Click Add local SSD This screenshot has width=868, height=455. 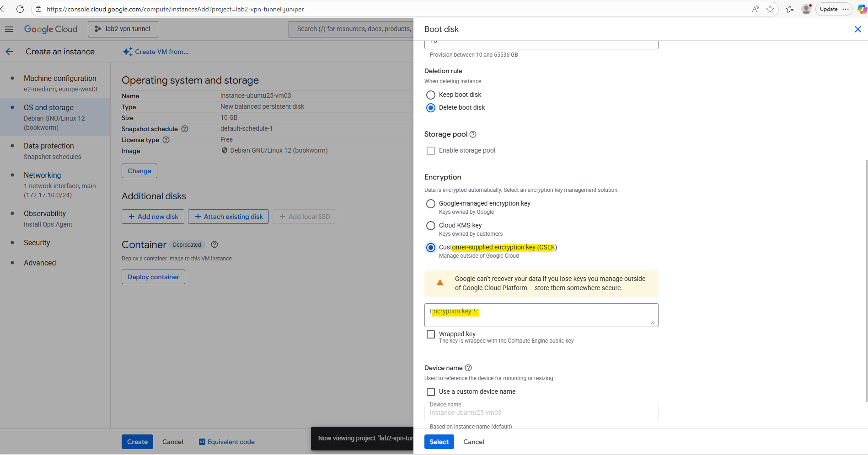(304, 217)
